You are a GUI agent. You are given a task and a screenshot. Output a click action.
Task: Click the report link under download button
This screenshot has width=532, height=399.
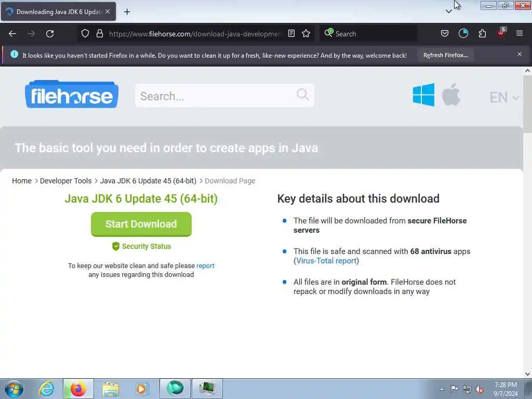tap(205, 265)
